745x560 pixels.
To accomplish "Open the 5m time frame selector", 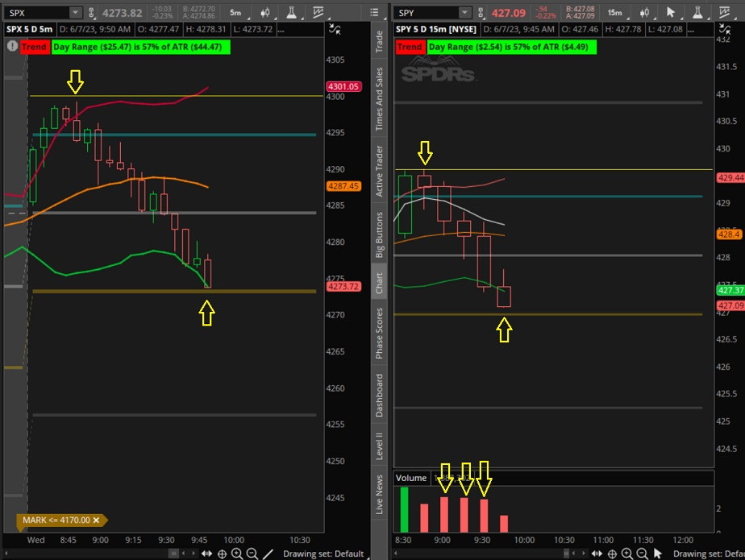I will point(235,13).
